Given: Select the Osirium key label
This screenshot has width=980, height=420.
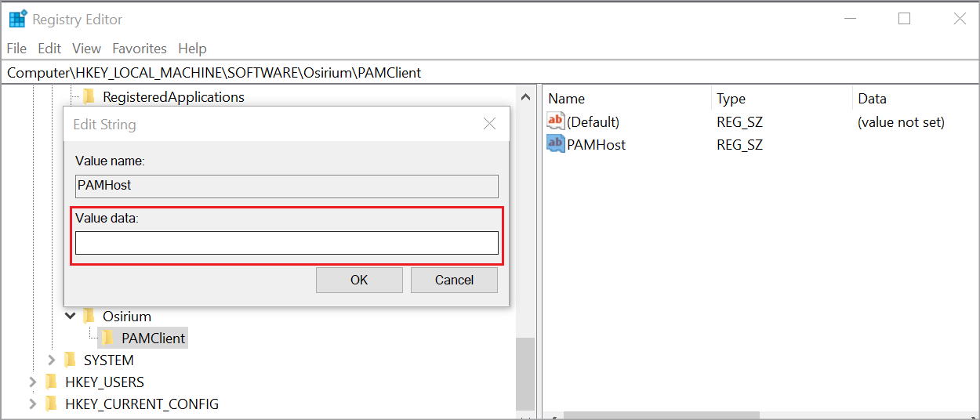Looking at the screenshot, I should click(x=127, y=316).
